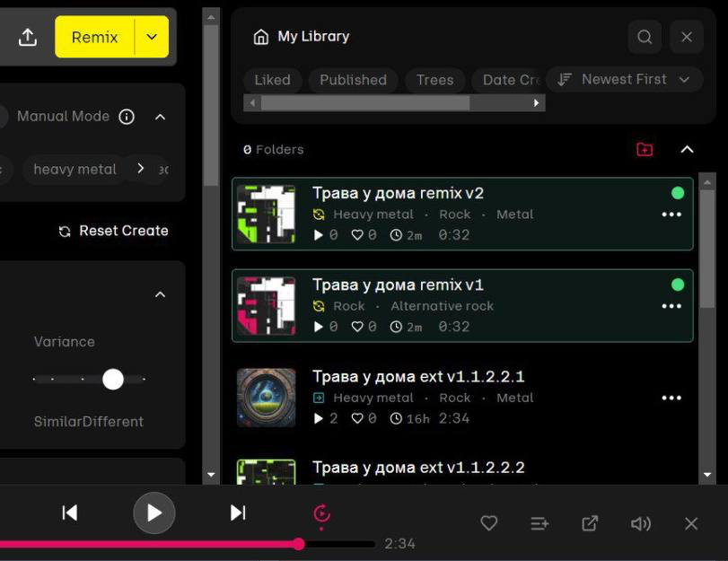Filter library by Published
The height and width of the screenshot is (561, 728).
[353, 80]
